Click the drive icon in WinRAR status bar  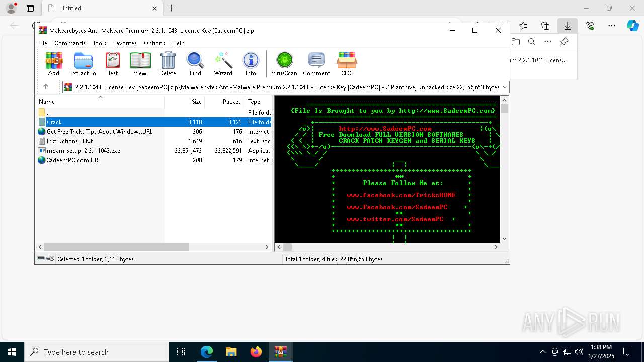41,259
